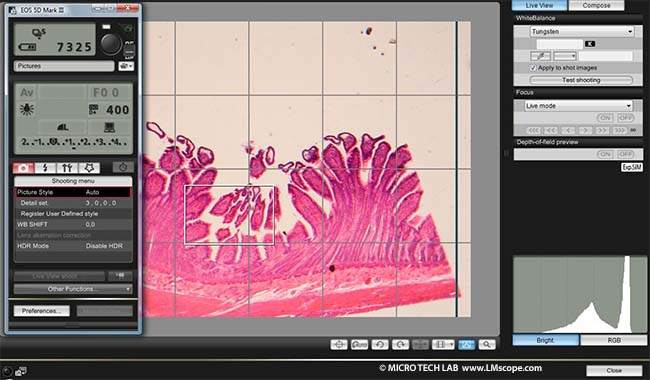Switch to the Live View tab
The width and height of the screenshot is (650, 380).
(539, 5)
